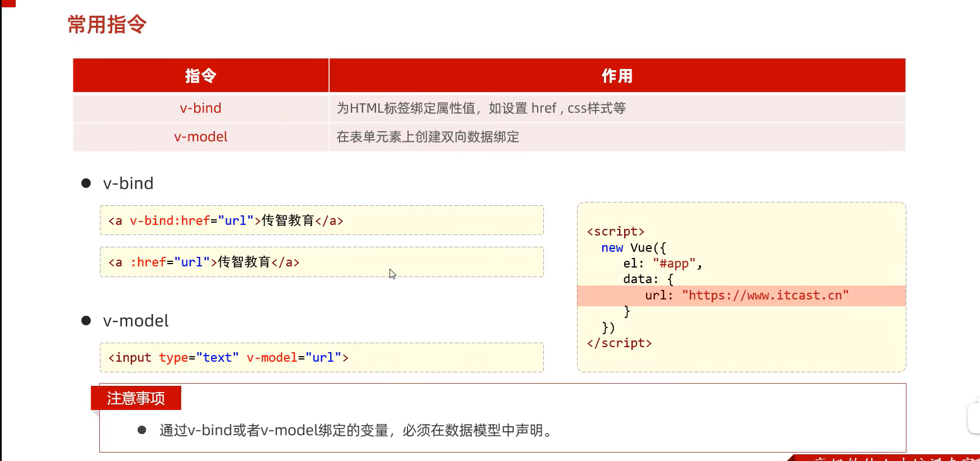The width and height of the screenshot is (980, 461).
Task: Click the v-bind table cell
Action: pyautogui.click(x=200, y=108)
